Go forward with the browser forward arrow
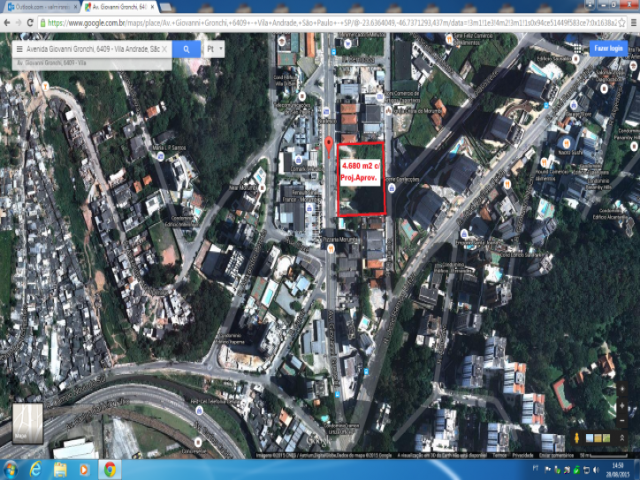 click(x=18, y=23)
